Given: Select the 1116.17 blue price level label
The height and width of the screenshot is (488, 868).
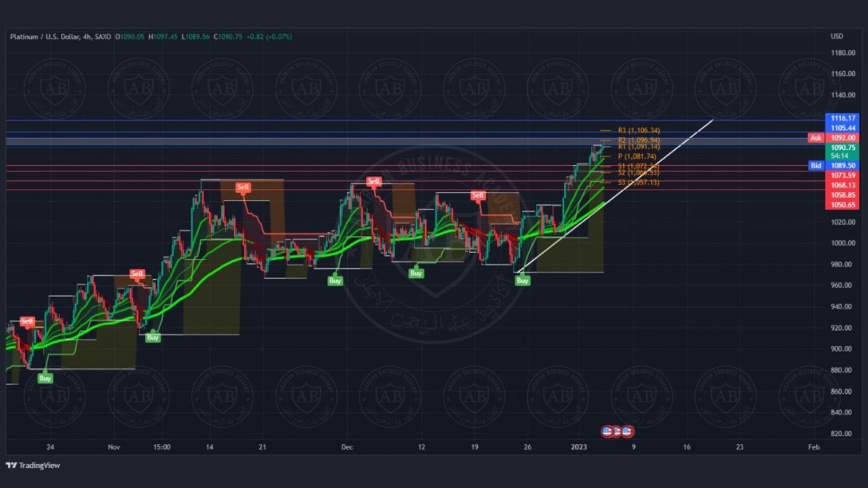Looking at the screenshot, I should (842, 118).
